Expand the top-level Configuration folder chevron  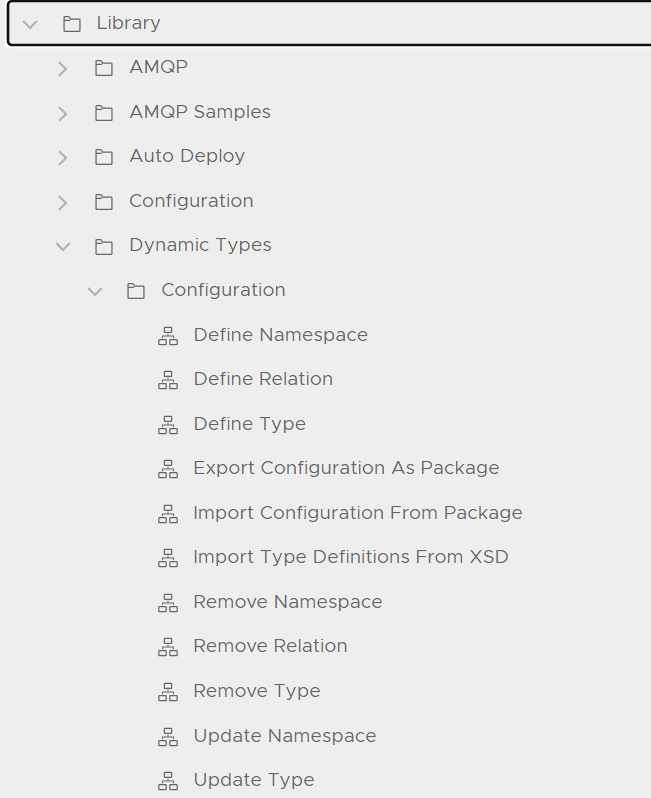(x=63, y=202)
